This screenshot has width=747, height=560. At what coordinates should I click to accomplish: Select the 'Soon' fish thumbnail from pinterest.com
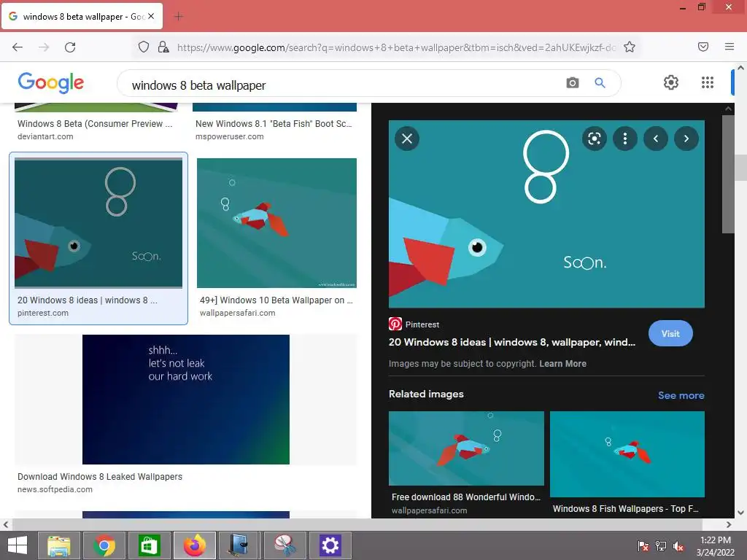98,223
